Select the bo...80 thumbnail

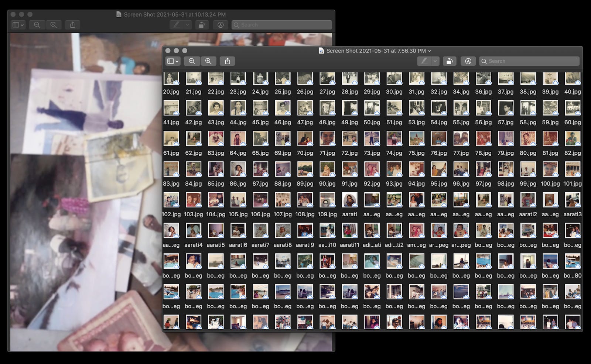[x=573, y=261]
